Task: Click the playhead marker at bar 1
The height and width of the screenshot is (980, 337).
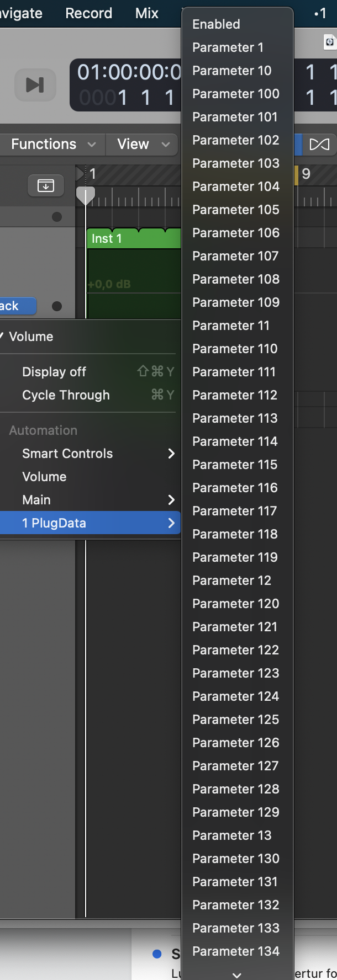Action: [x=86, y=194]
